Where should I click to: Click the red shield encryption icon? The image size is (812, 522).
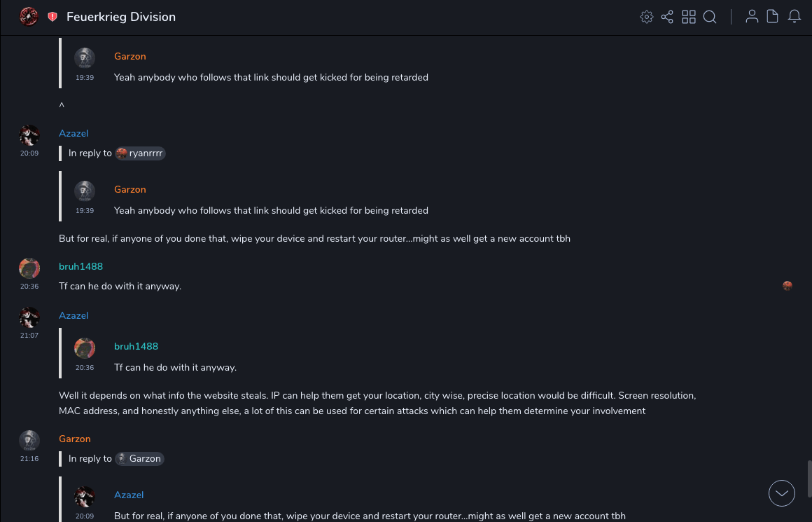coord(52,17)
